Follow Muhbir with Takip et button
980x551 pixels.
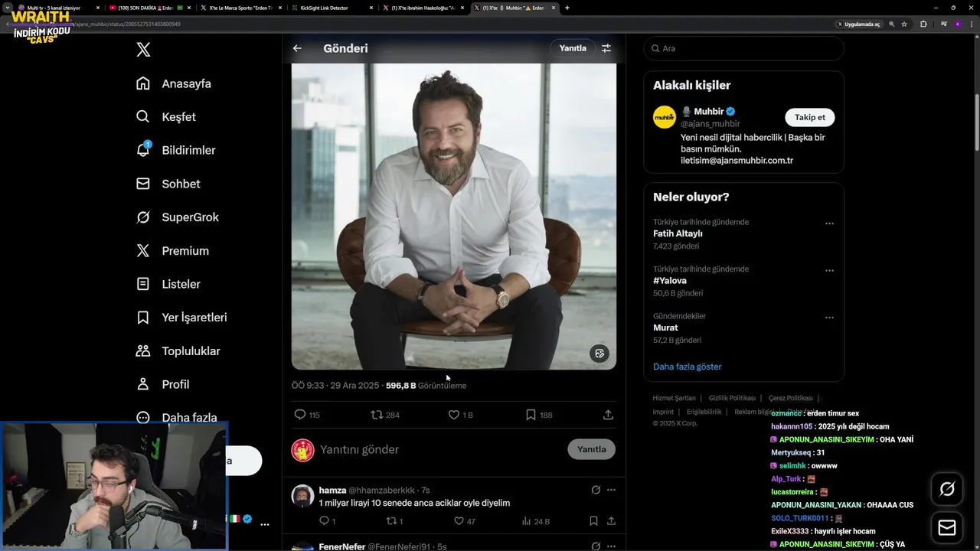coord(809,117)
